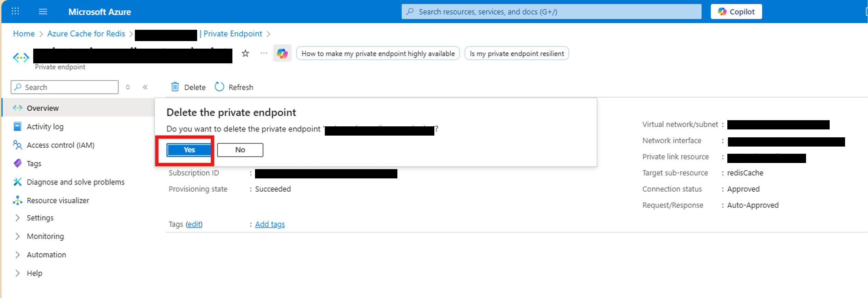Select Access control (IAM) menu item
Viewport: 868px width, 302px height.
(x=61, y=145)
